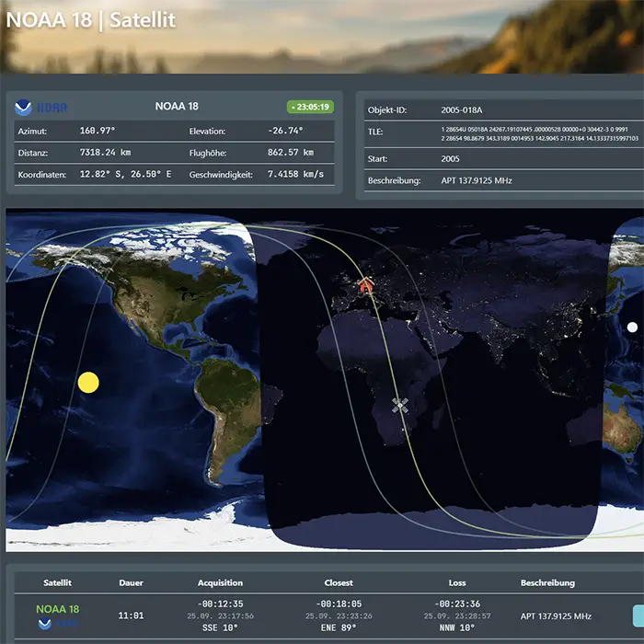Screen dimensions: 644x644
Task: Click the satellite position icon over Africa
Action: click(x=399, y=405)
